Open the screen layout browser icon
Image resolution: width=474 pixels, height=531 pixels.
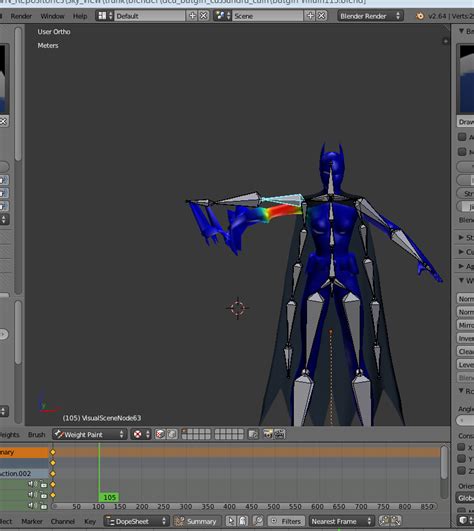(x=105, y=16)
